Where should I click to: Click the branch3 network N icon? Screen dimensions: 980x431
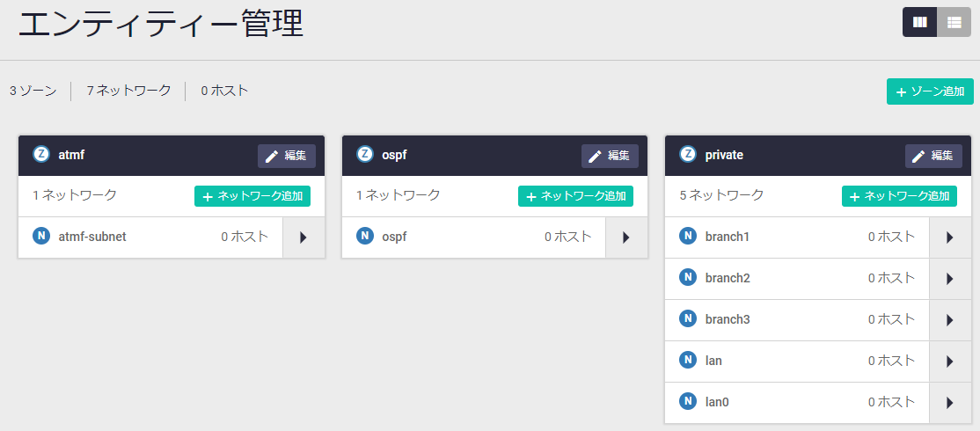click(688, 318)
